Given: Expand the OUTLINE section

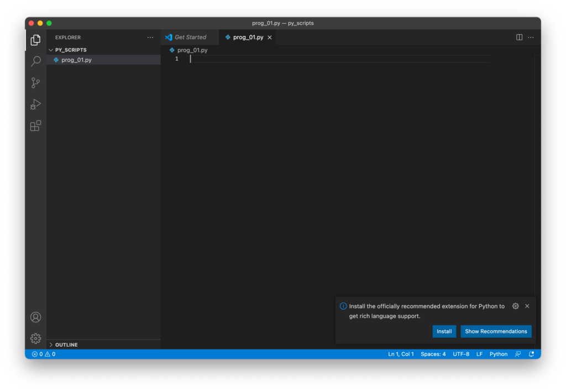Looking at the screenshot, I should point(66,345).
